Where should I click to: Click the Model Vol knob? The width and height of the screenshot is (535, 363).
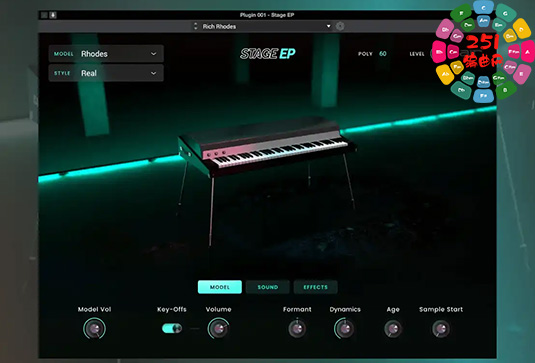point(95,329)
